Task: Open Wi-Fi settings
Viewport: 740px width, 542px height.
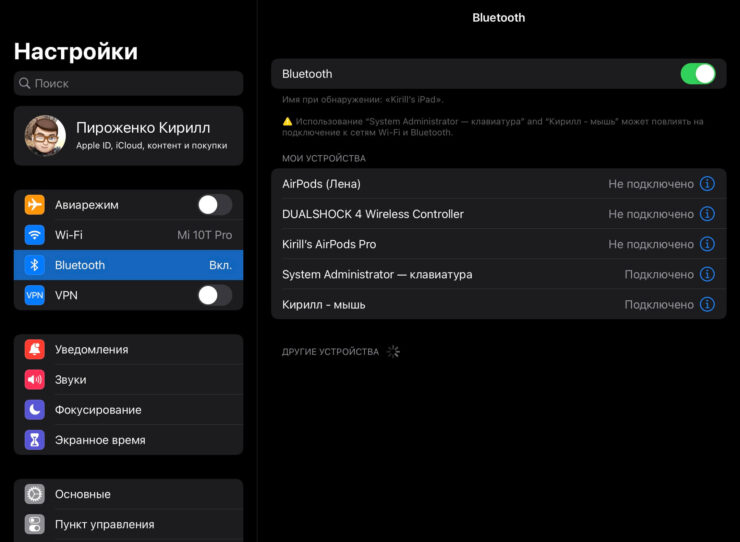Action: [128, 235]
